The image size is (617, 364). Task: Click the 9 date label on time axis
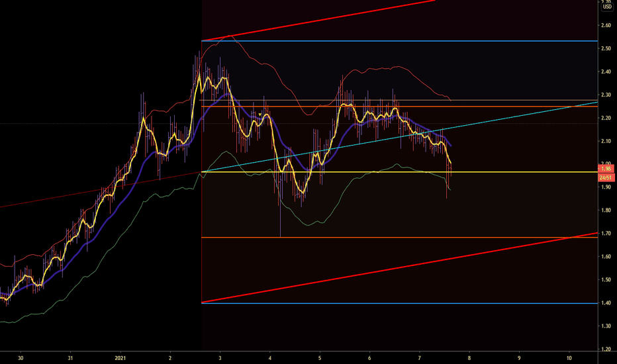tap(519, 358)
